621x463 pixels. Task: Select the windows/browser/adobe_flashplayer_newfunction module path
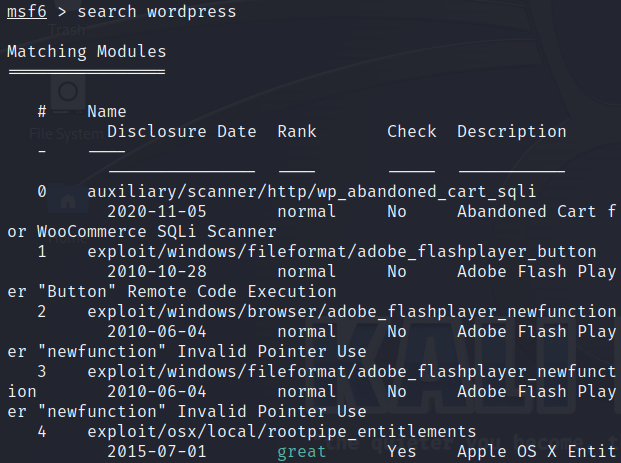[x=352, y=312]
